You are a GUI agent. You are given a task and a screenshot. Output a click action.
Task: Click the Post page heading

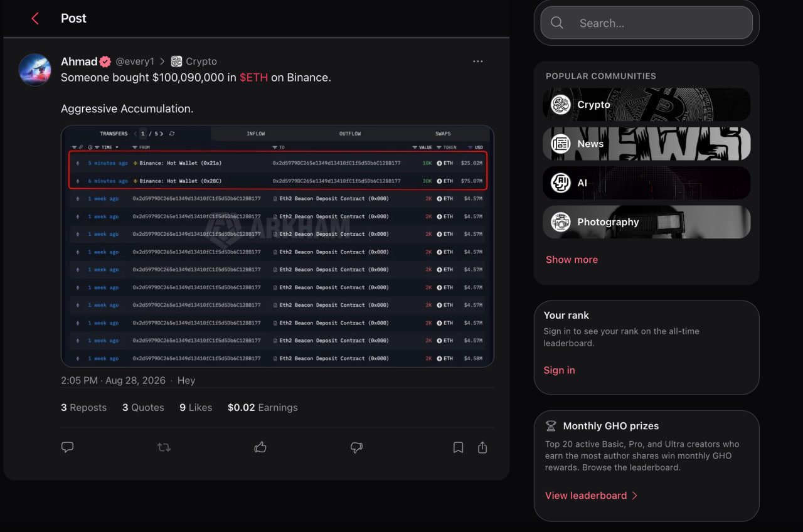pos(73,19)
